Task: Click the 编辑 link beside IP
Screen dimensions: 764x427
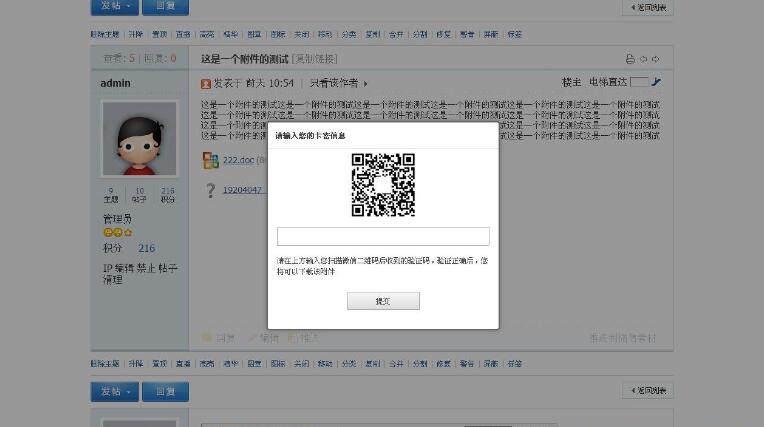Action: (x=125, y=268)
